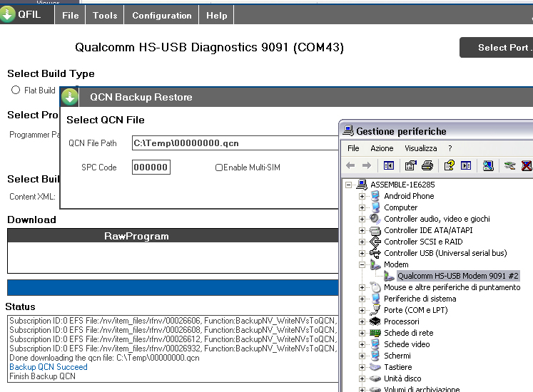
Task: Enable the Multi-SIM checkbox
Action: click(x=219, y=167)
